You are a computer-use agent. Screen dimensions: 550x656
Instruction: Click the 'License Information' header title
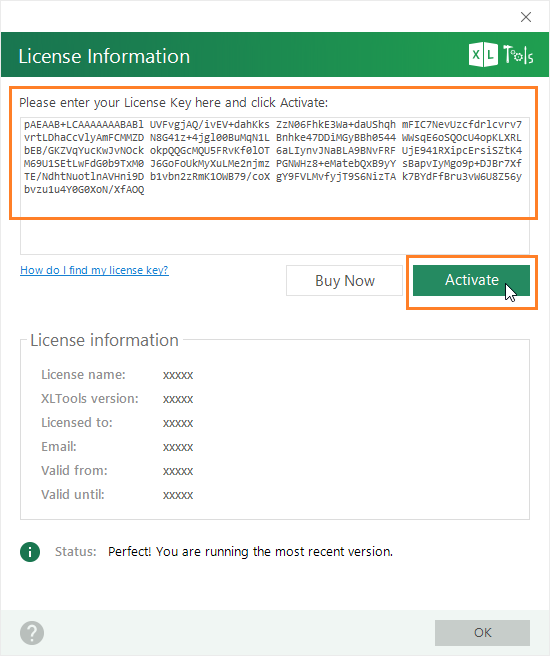point(104,56)
